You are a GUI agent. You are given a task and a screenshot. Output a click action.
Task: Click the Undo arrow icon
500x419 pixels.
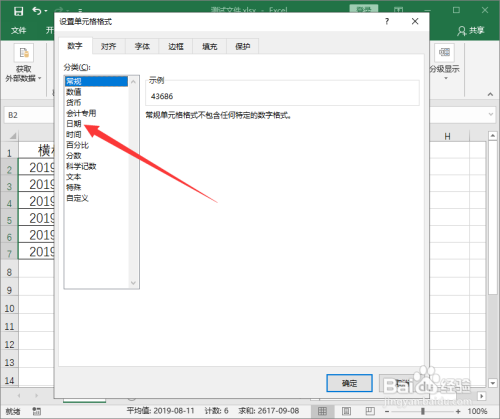[x=37, y=11]
